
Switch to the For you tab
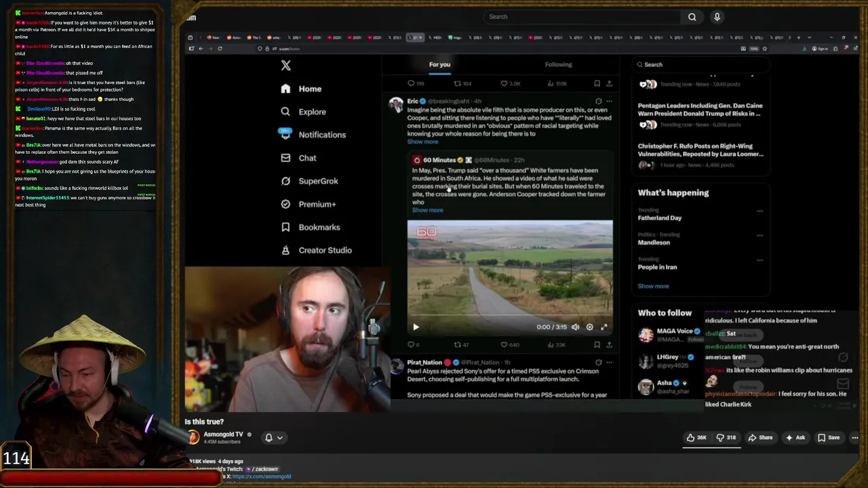pyautogui.click(x=439, y=64)
